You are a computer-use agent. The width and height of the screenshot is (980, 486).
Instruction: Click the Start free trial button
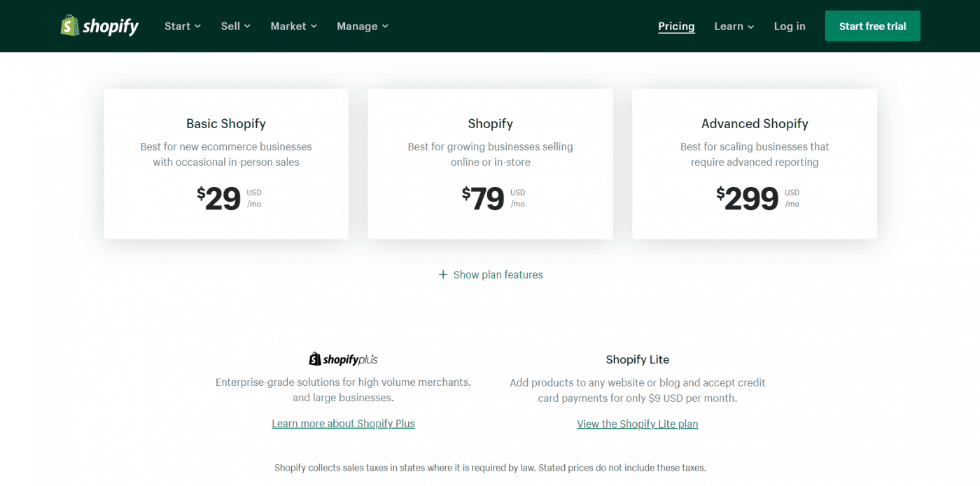872,26
